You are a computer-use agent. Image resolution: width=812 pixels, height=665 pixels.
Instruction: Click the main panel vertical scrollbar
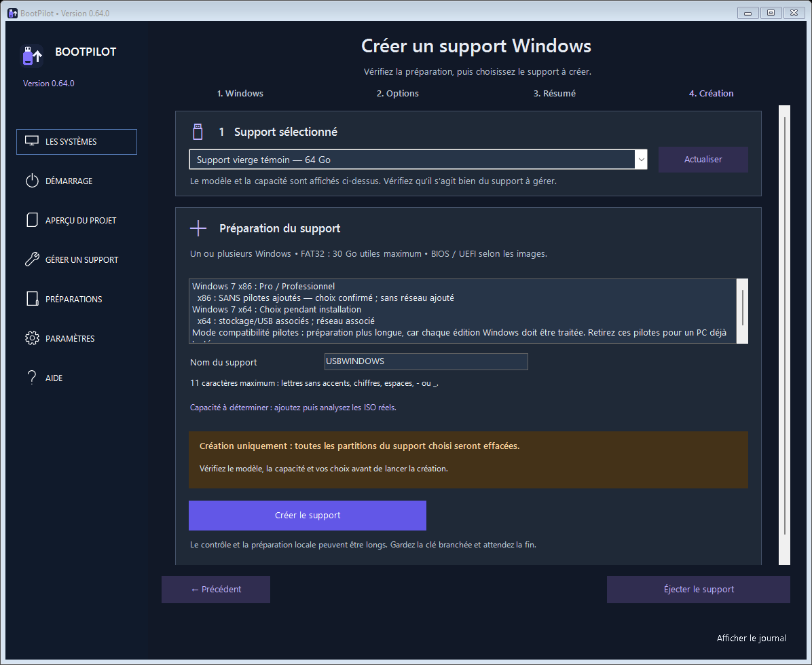785,335
